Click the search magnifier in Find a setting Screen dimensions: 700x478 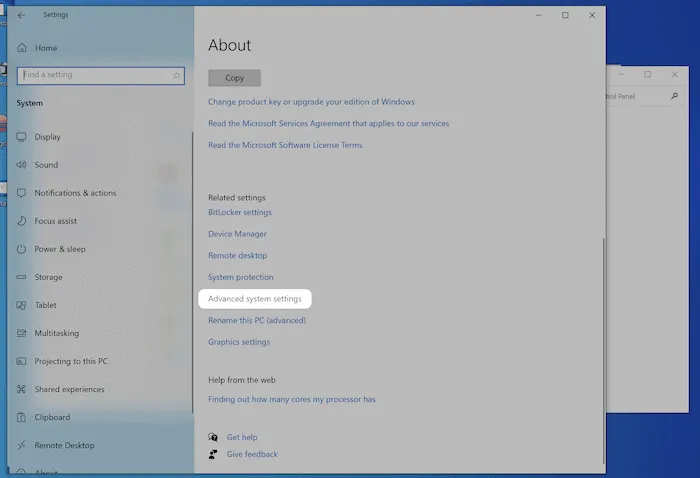click(x=176, y=75)
